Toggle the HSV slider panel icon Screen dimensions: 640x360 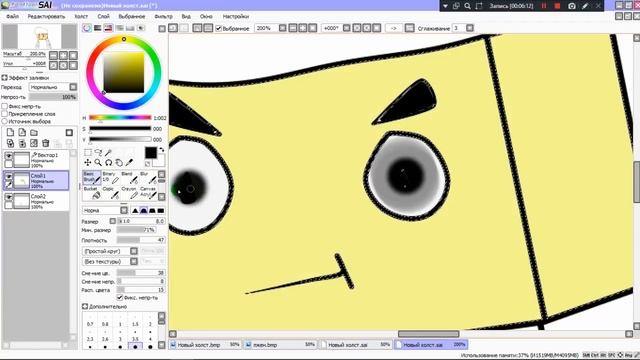(108, 28)
